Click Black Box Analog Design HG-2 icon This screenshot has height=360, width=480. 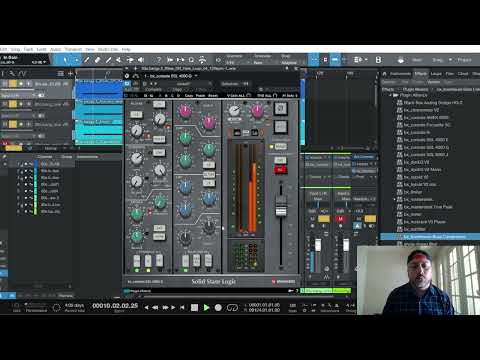pos(400,103)
